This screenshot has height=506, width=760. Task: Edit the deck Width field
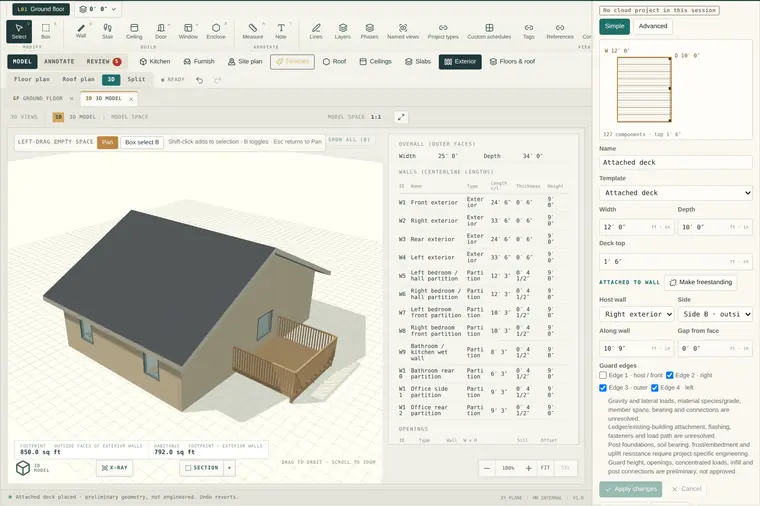(637, 227)
